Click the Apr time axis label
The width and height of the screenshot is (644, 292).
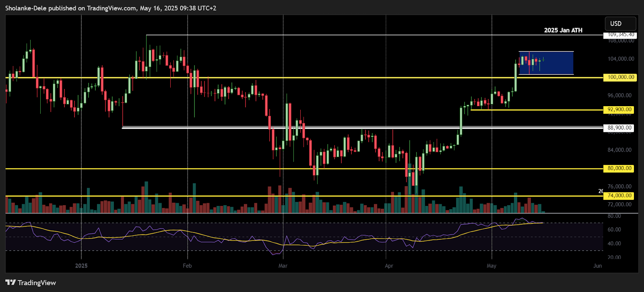[389, 266]
